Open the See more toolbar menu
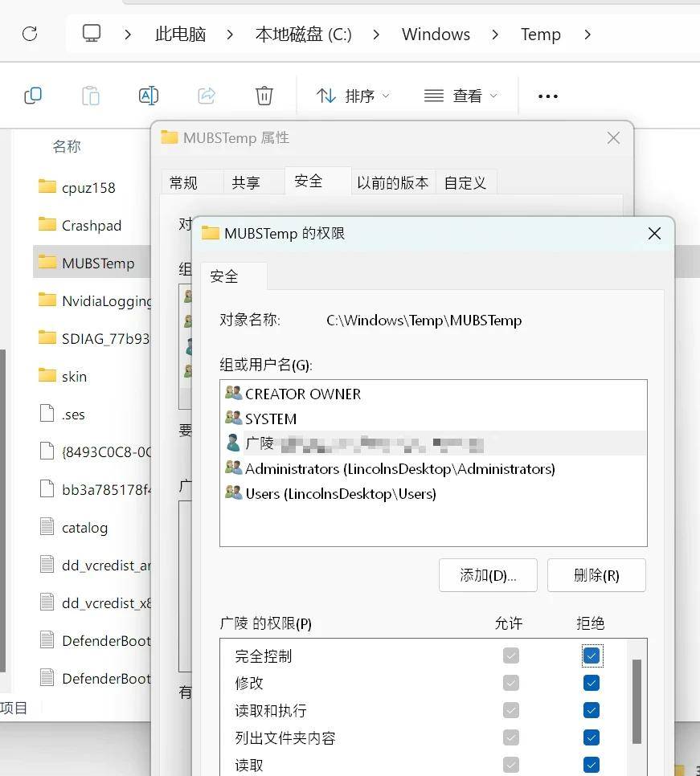 (547, 96)
